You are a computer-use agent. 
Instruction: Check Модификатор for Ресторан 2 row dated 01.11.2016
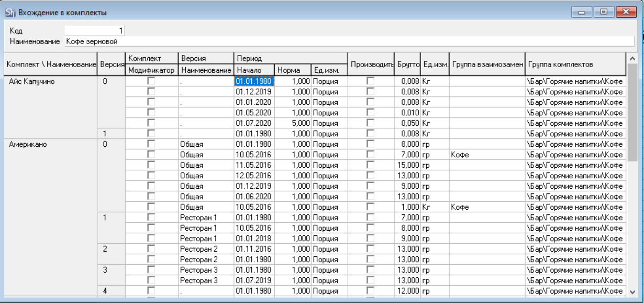click(x=151, y=249)
